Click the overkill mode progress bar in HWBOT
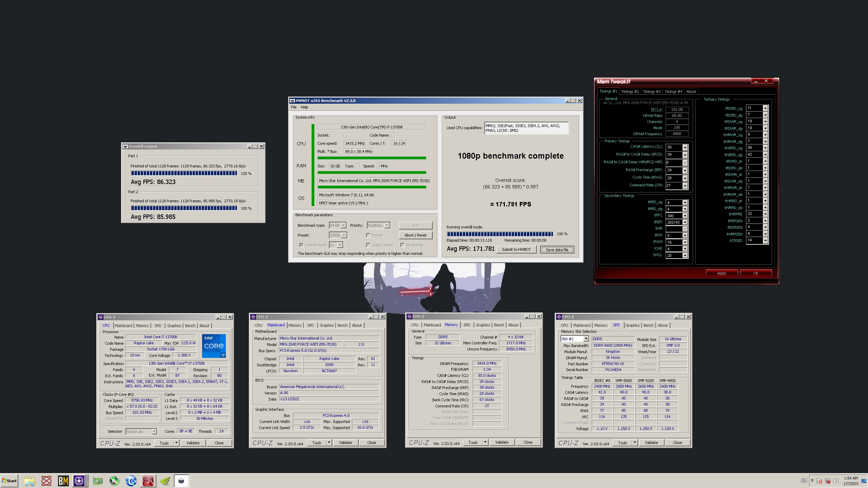The image size is (868, 488). click(x=500, y=234)
